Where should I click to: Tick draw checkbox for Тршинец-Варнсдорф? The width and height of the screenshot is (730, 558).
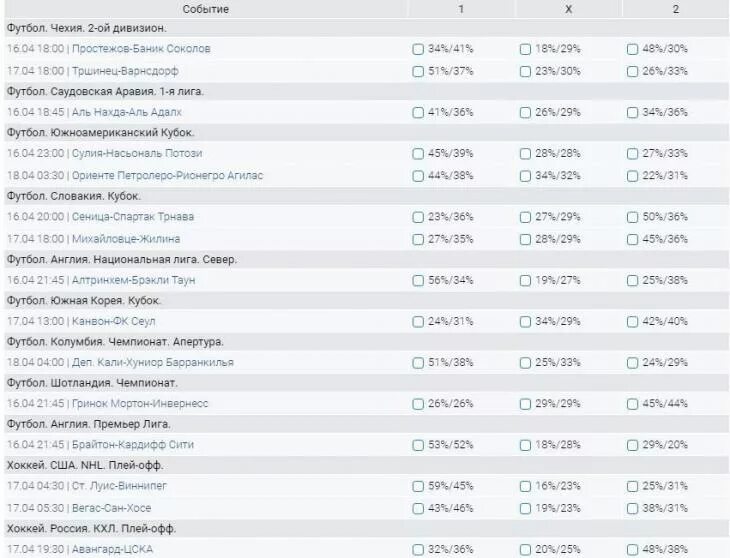(524, 70)
